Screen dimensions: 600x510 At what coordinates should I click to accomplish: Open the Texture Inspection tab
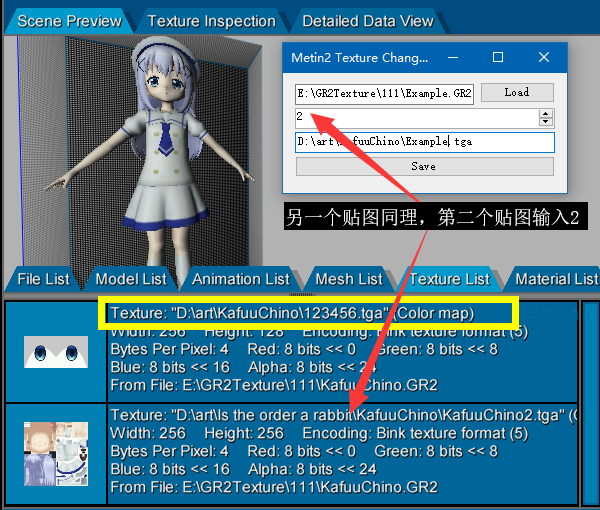212,21
